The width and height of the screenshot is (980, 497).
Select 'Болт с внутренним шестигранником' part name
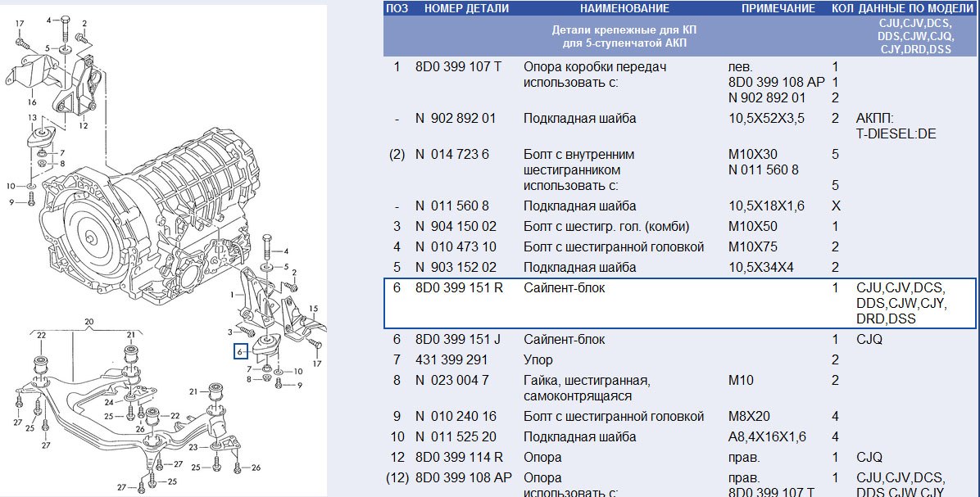[578, 162]
